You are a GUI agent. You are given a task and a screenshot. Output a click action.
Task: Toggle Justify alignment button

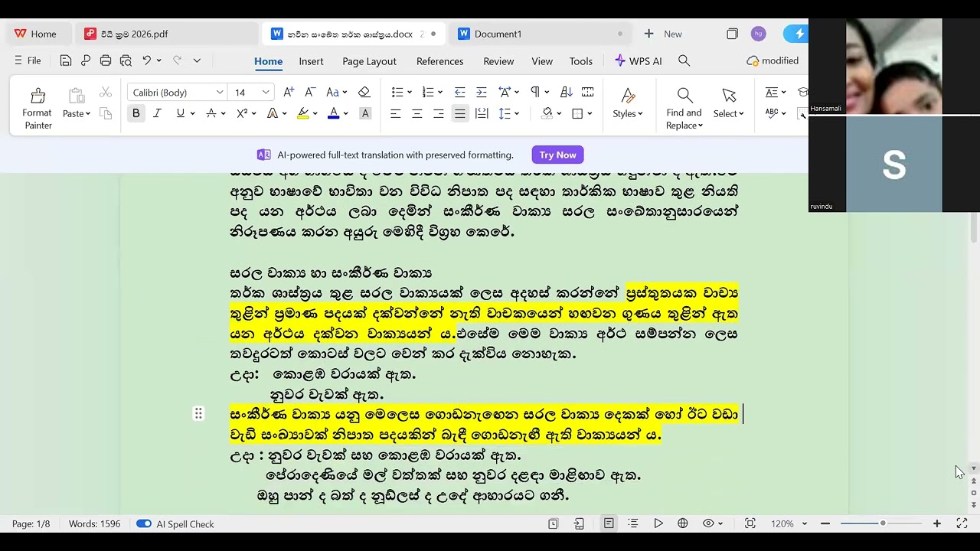click(459, 113)
